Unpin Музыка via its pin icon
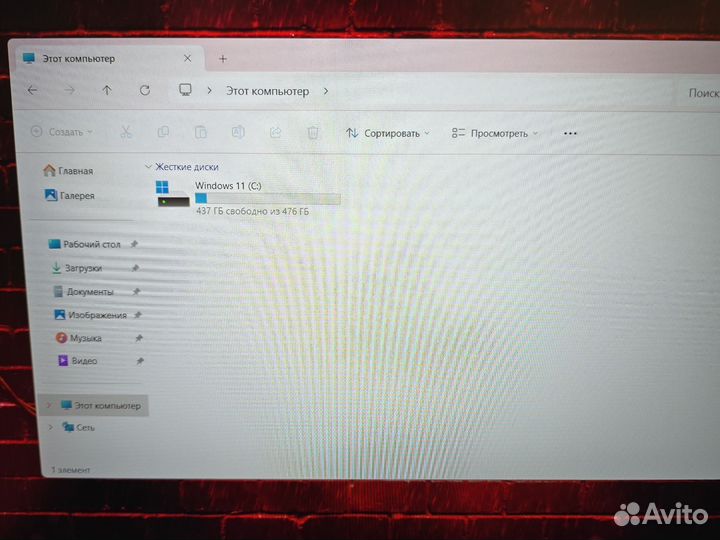 [139, 338]
